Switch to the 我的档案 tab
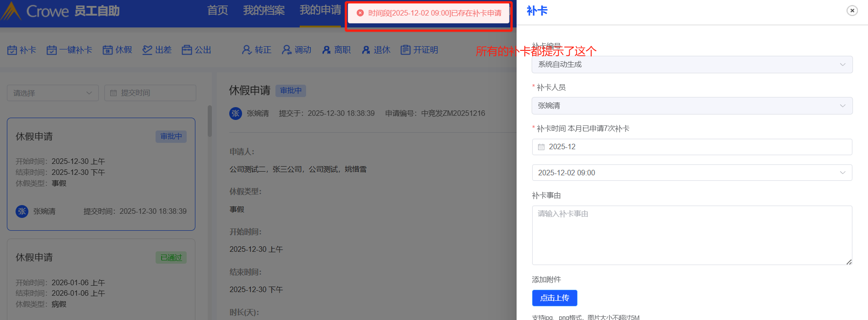 pos(264,11)
